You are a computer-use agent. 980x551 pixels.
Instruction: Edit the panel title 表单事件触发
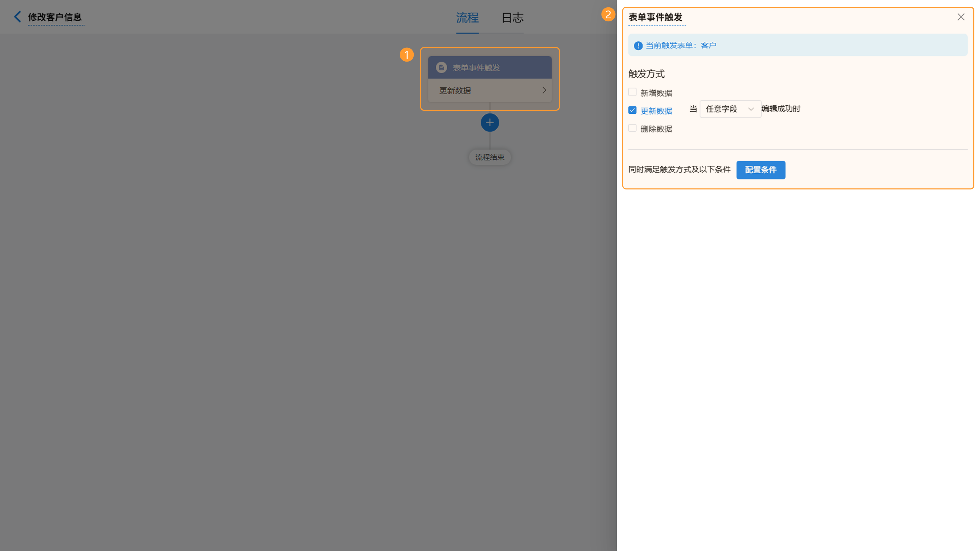[x=655, y=17]
